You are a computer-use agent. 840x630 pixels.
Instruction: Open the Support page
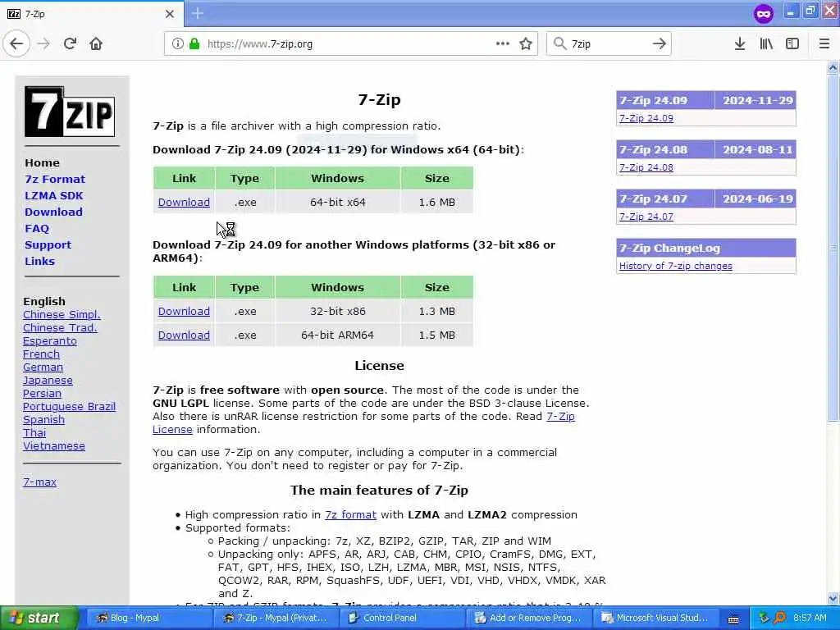(48, 244)
